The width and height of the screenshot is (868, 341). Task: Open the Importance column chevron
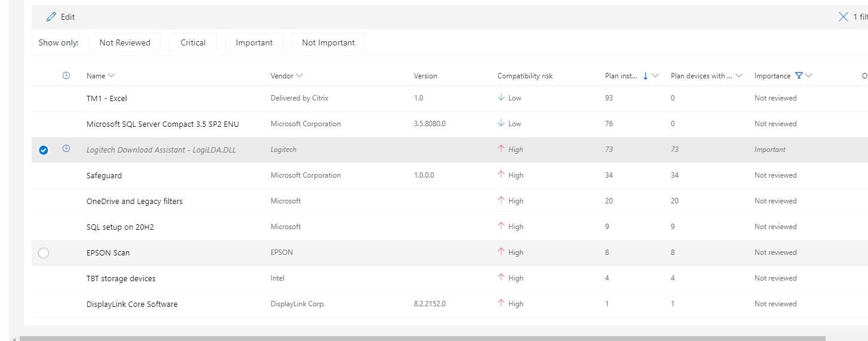coord(809,76)
